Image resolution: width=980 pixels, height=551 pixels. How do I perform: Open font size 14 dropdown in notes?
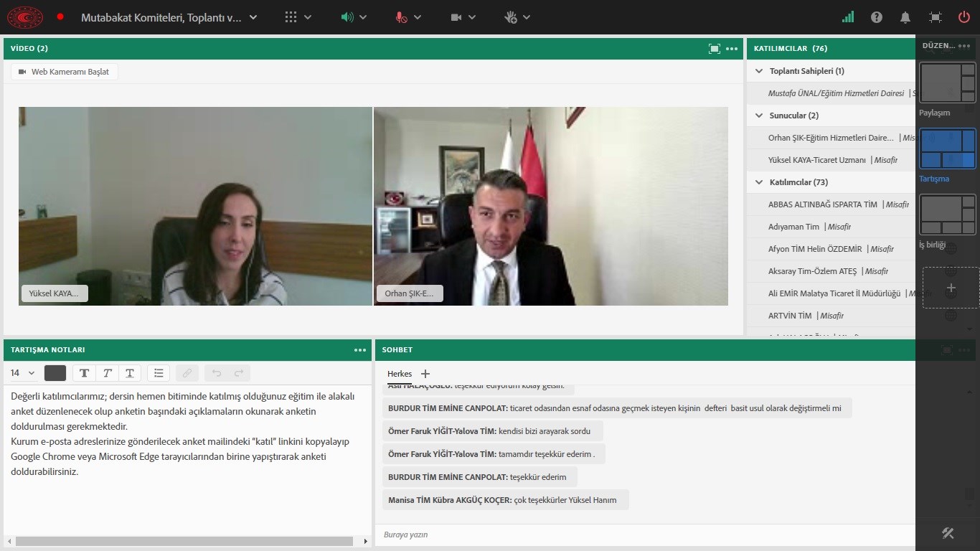(22, 373)
